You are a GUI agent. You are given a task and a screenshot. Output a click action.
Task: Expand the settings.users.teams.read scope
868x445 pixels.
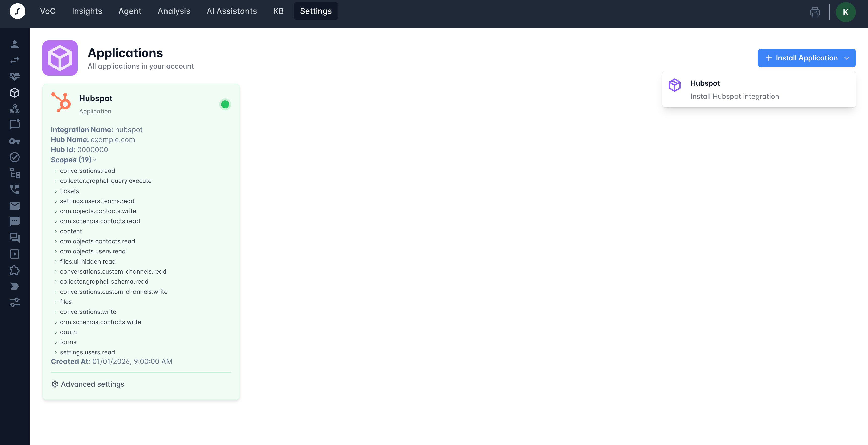(x=94, y=201)
